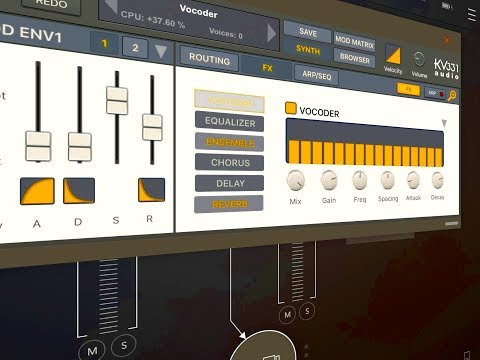Expand the ENV1 dropdown triangle

coord(161,51)
